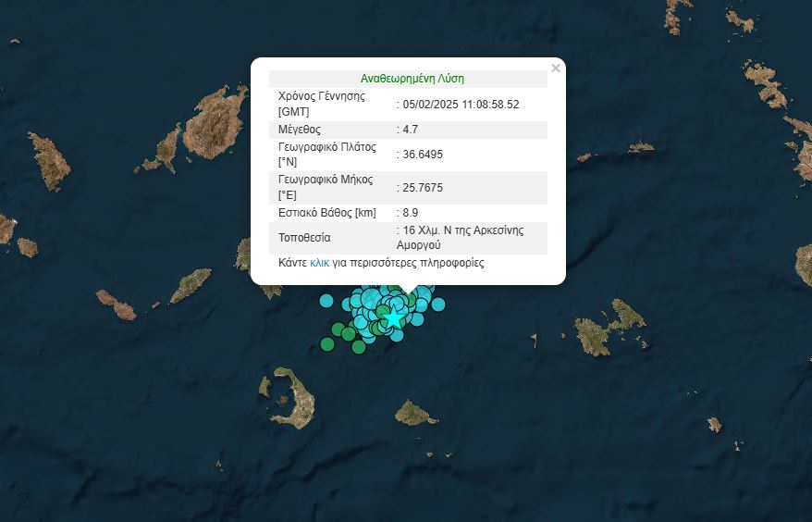Click the origin time value 05/02/2025 11:08:58.52
812x522 pixels.
(x=461, y=105)
